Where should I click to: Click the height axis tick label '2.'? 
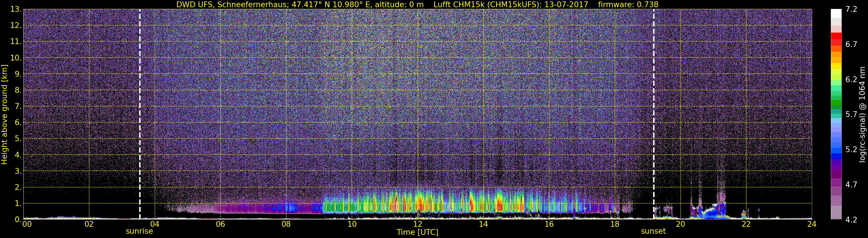[18, 187]
